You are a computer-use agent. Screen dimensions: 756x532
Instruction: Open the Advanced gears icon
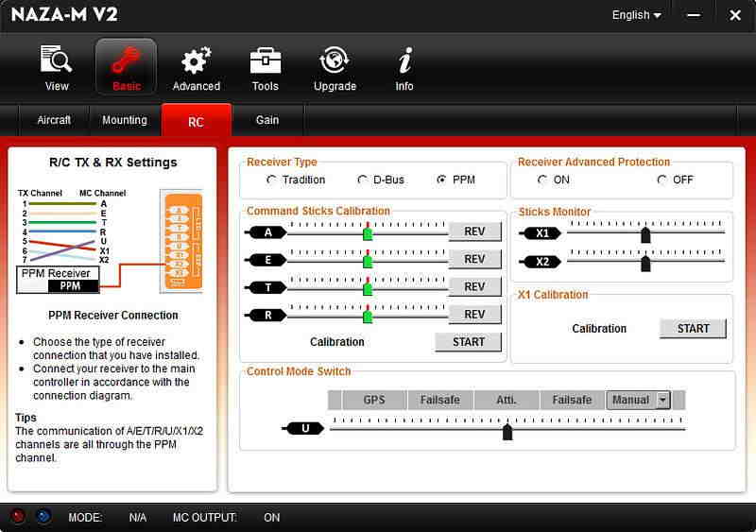[x=196, y=60]
